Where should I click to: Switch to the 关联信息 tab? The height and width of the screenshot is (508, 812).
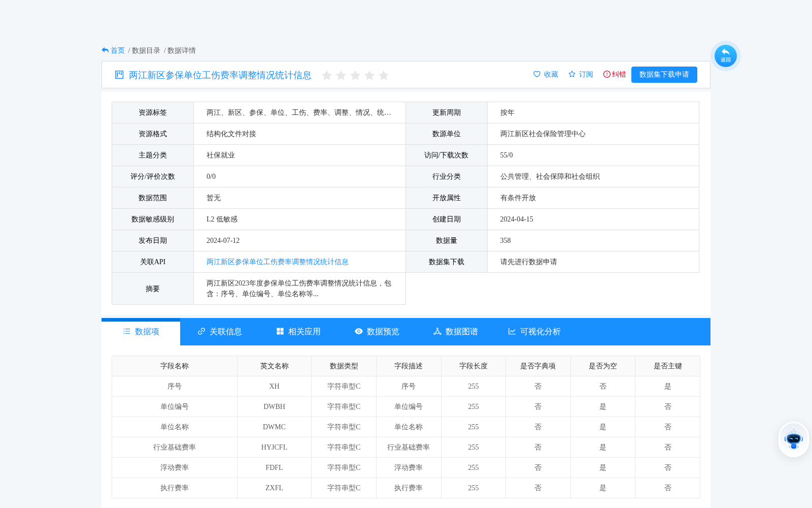[x=220, y=332]
